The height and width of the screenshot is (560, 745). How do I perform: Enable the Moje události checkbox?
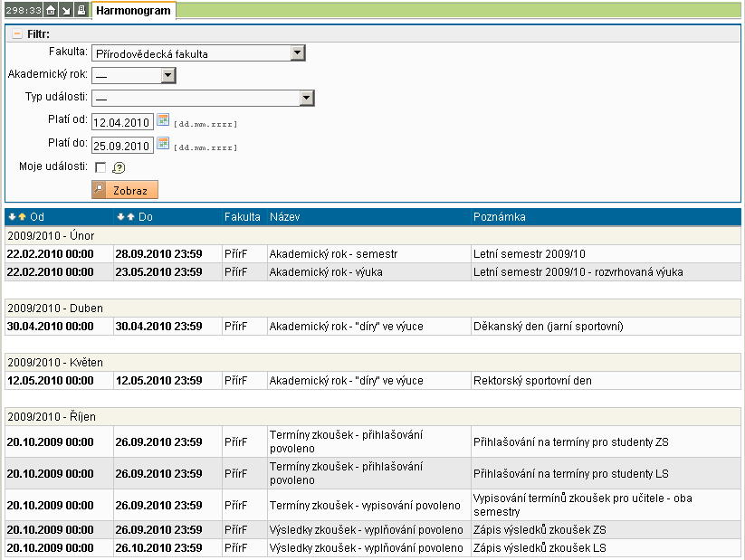pos(100,167)
